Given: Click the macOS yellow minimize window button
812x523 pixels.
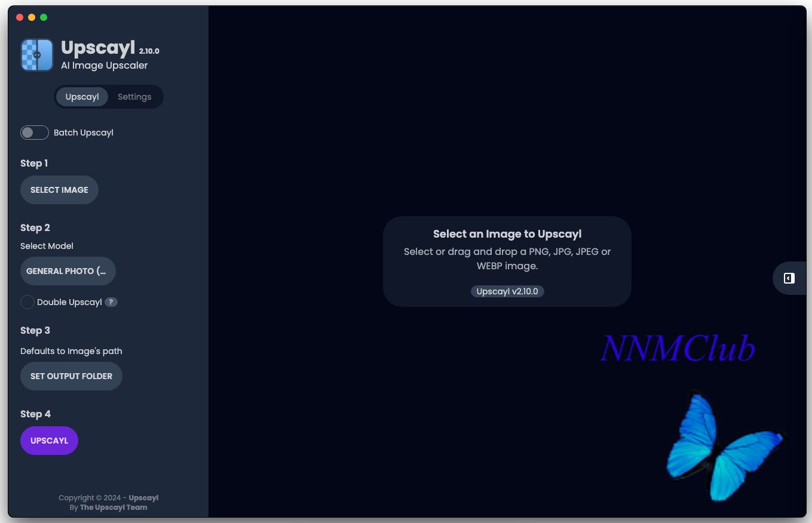Looking at the screenshot, I should coord(32,17).
